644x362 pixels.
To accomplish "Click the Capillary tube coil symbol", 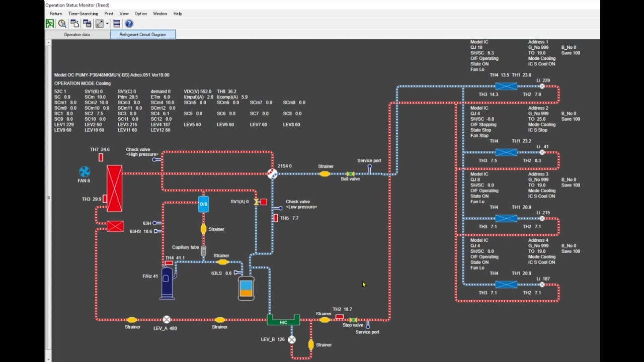I will point(203,251).
